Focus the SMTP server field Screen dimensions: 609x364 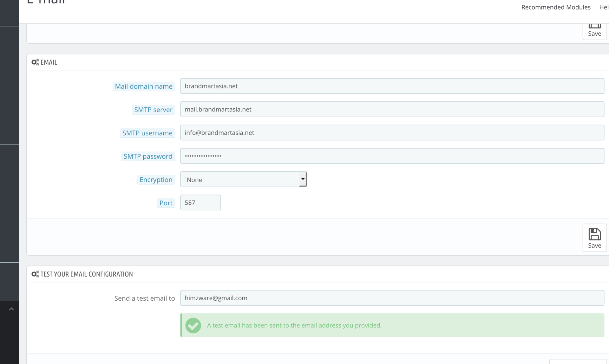click(392, 109)
